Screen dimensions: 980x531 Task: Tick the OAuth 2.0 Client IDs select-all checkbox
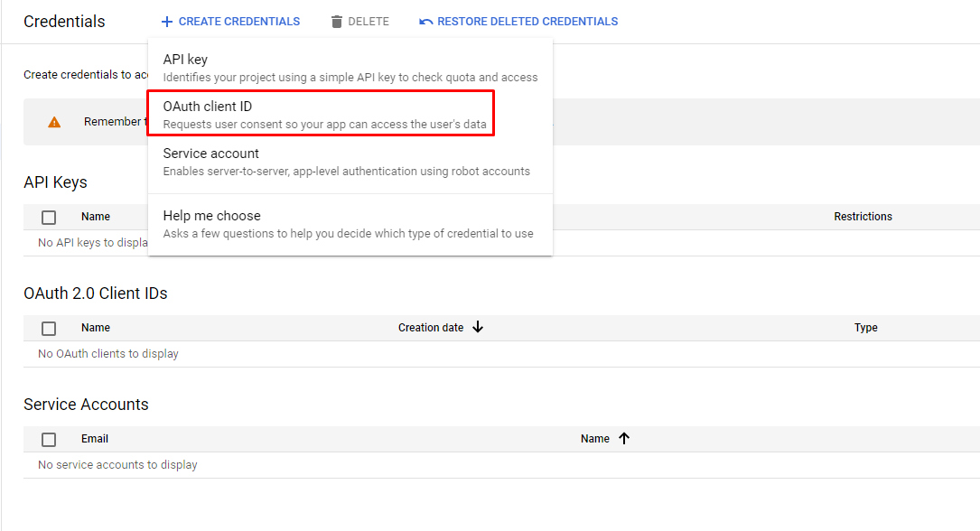(x=49, y=329)
